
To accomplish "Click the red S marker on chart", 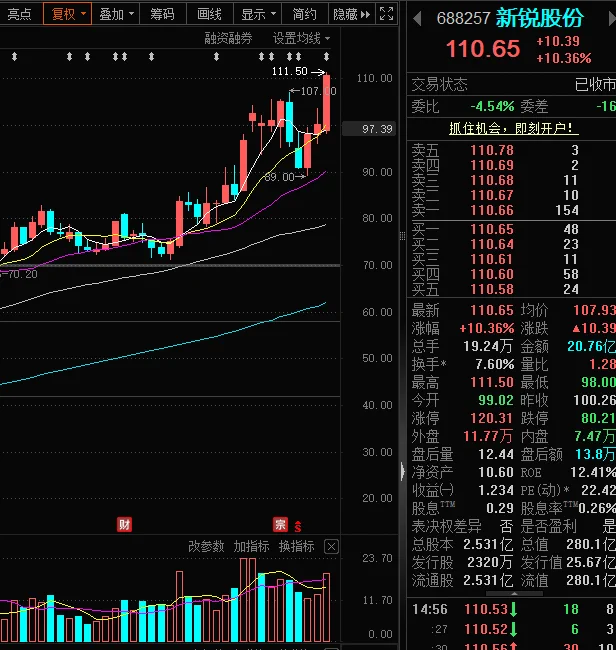I will pos(298,526).
